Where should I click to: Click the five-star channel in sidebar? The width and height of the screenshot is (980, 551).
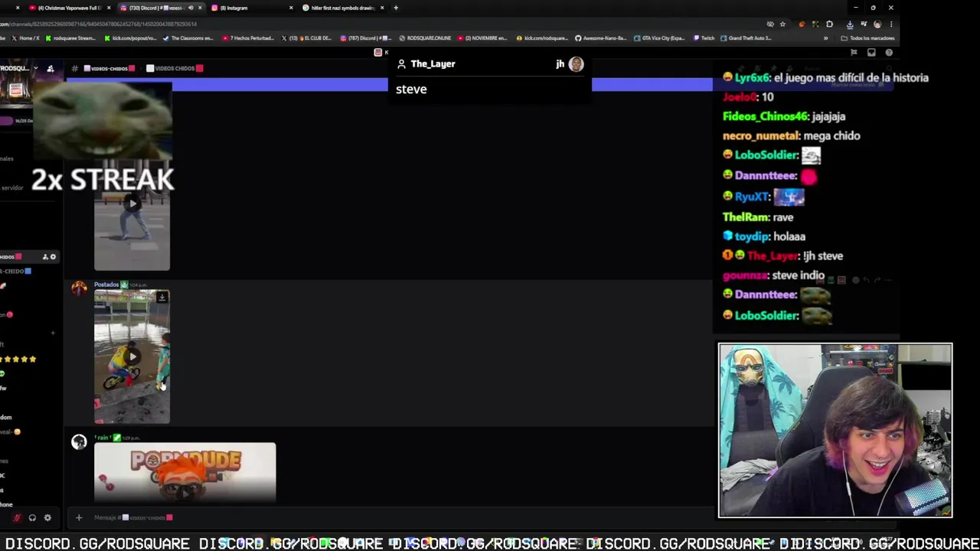18,359
